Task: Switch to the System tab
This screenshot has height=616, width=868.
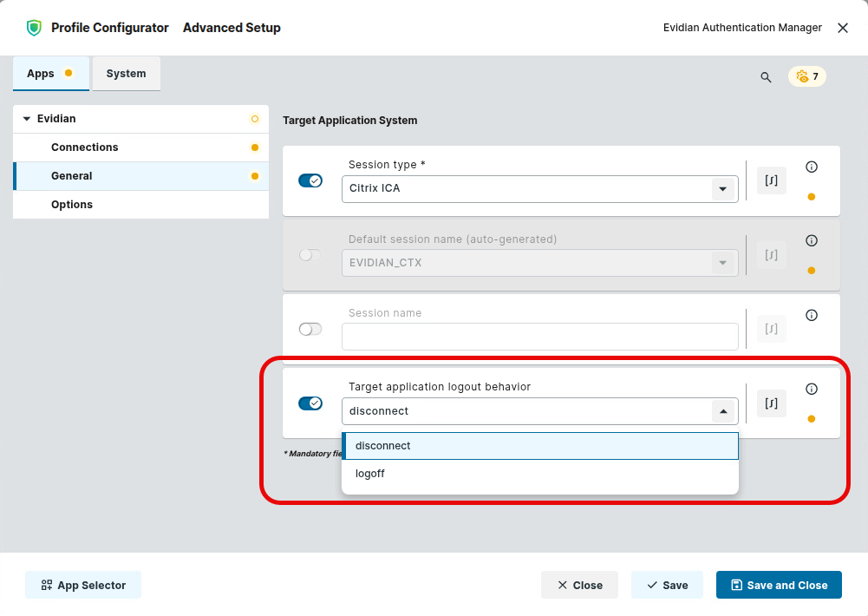Action: click(127, 73)
